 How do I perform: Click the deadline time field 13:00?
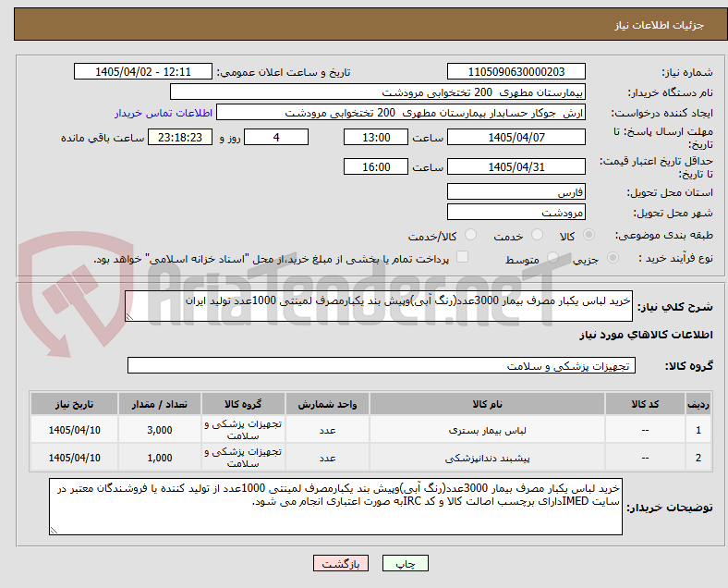[x=376, y=137]
